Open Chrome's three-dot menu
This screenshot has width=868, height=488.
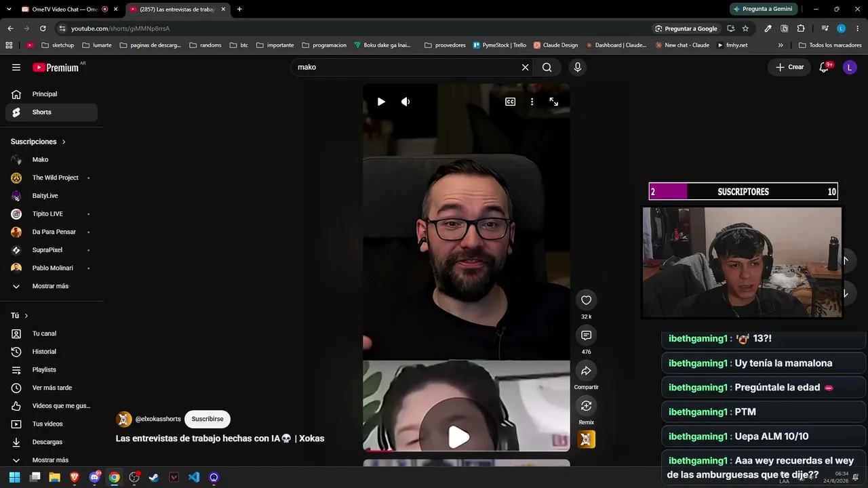pos(858,28)
